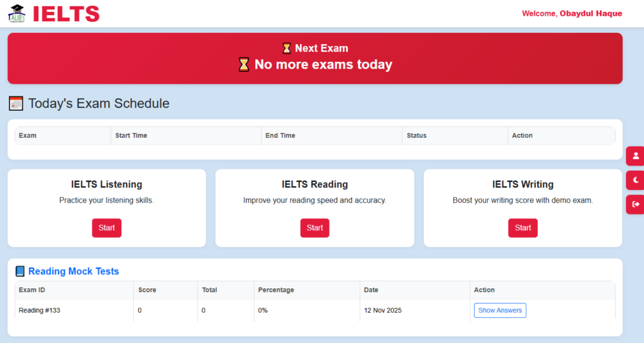The height and width of the screenshot is (343, 644).
Task: Click 'Improve your reading speed and accuracy.' text
Action: coord(314,201)
